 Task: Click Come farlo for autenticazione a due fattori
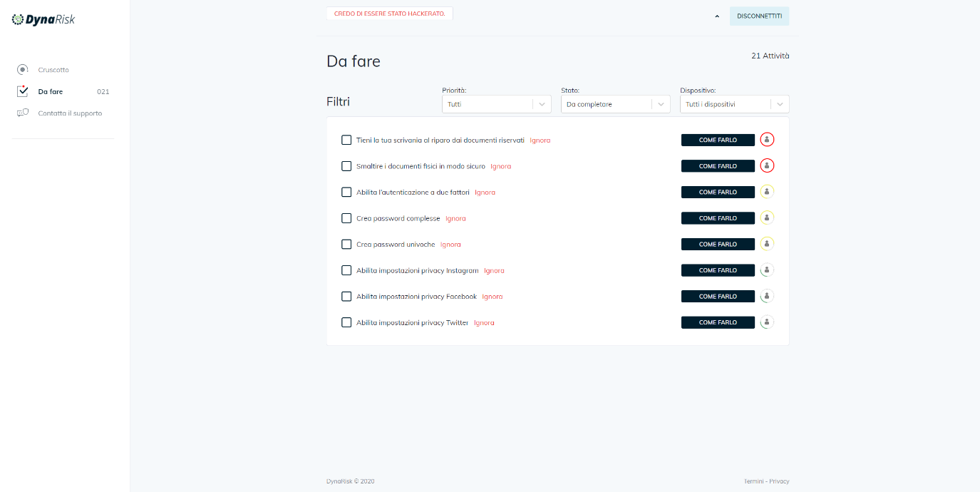(718, 192)
